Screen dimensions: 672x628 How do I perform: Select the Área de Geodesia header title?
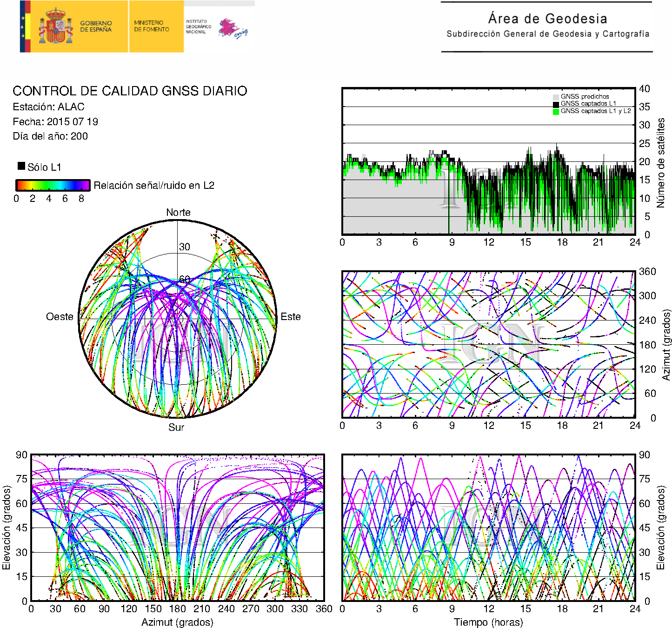pos(547,19)
